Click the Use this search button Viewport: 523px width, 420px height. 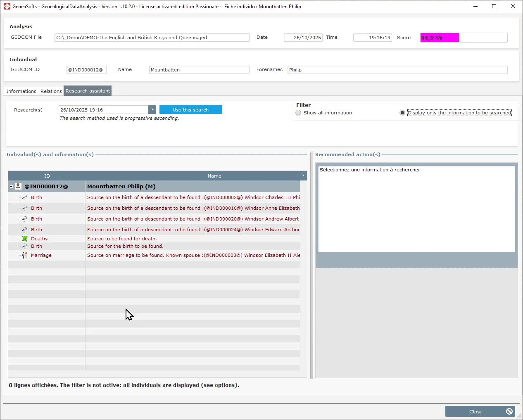[x=190, y=109]
